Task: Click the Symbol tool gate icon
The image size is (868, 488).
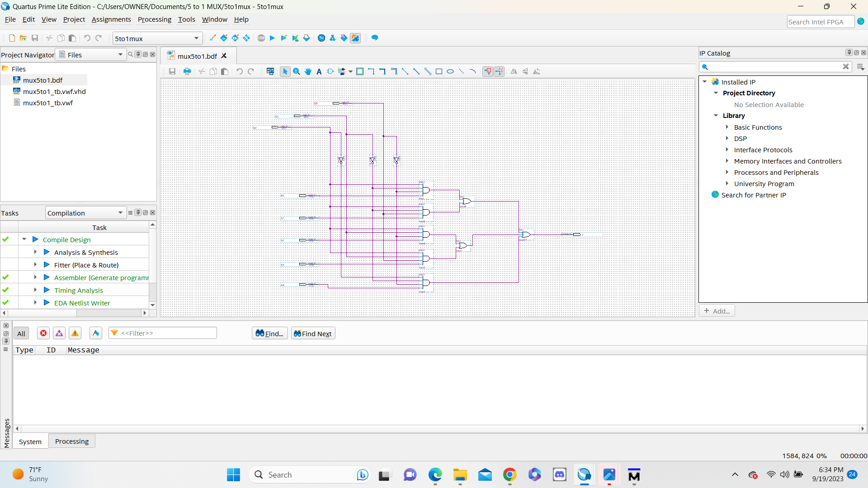Action: (x=330, y=71)
